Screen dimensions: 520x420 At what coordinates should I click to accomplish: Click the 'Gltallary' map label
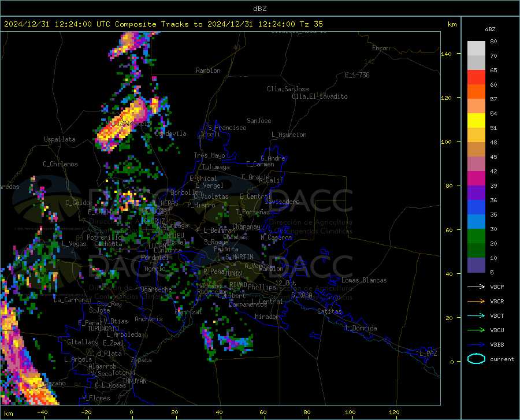[x=83, y=342]
